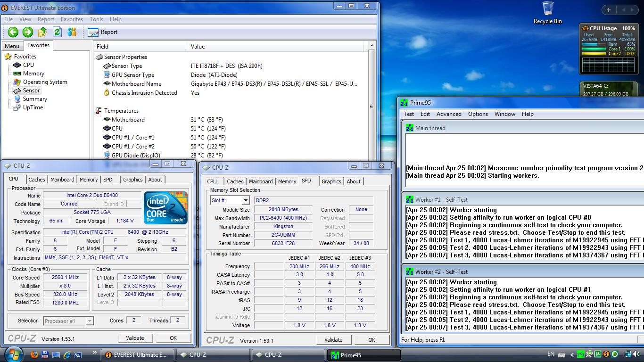Switch to Caches tab in CPU-Z processor window
The image size is (644, 362).
pyautogui.click(x=37, y=180)
